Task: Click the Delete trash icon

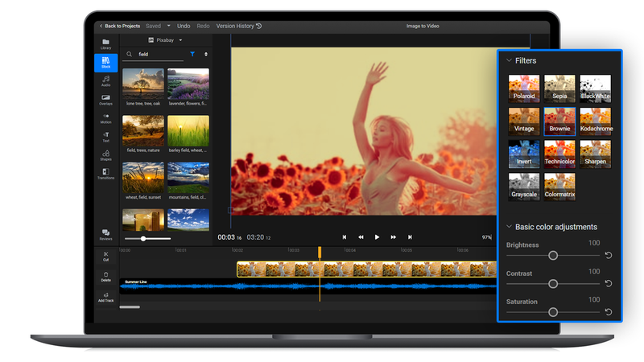Action: [105, 276]
